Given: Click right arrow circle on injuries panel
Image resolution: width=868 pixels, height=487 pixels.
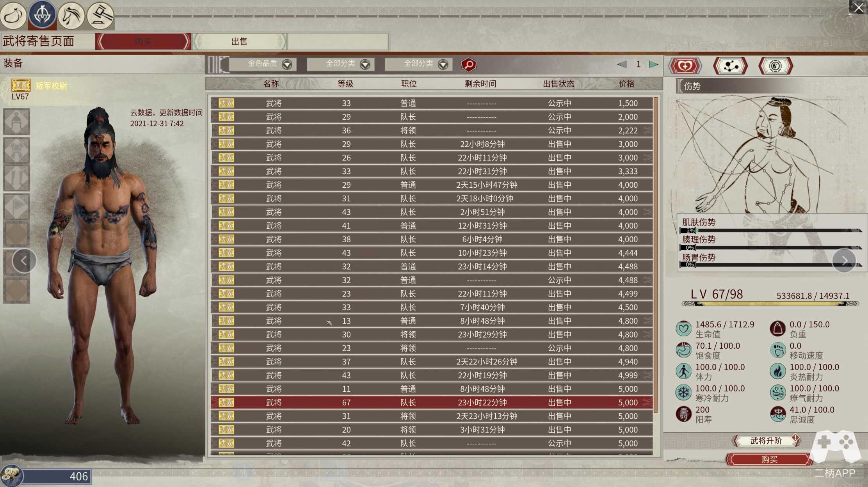Looking at the screenshot, I should (844, 260).
